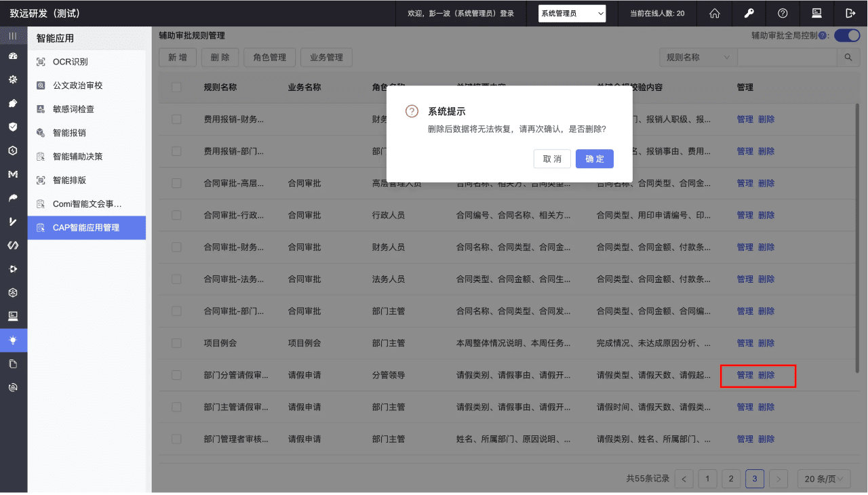Click the logout exit icon

point(850,13)
